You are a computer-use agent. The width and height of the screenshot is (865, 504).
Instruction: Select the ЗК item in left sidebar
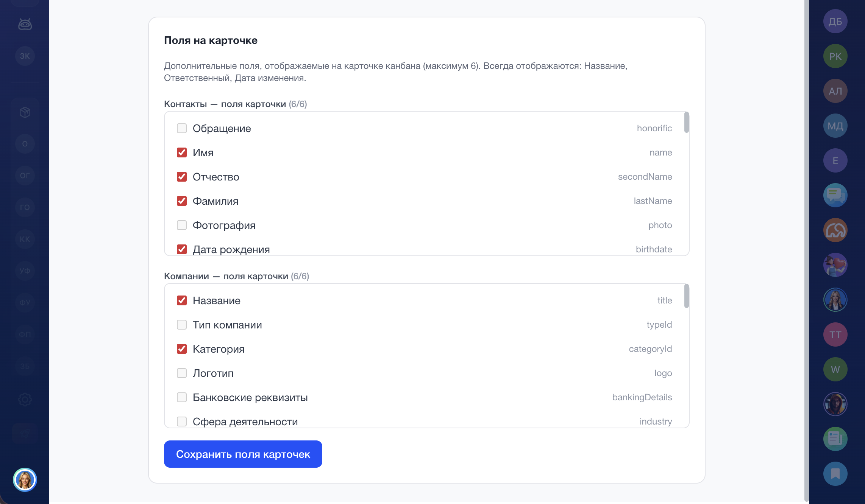pos(25,56)
